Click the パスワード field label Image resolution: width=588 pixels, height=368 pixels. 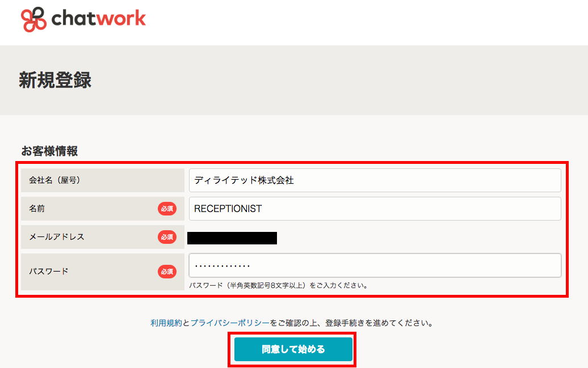pos(49,271)
